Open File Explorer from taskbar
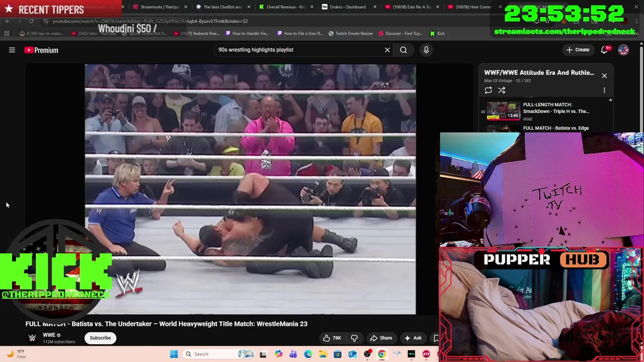This screenshot has width=644, height=362. (x=323, y=354)
